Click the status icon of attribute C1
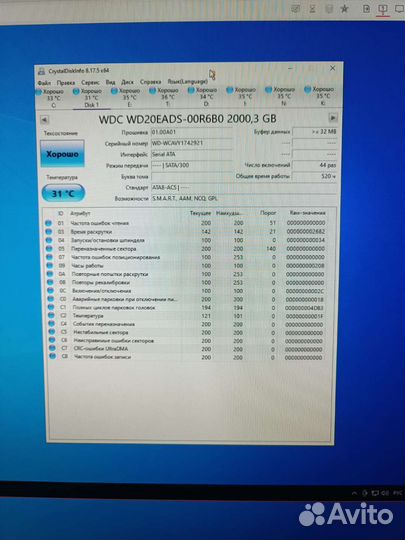This screenshot has height=540, width=405. point(51,307)
